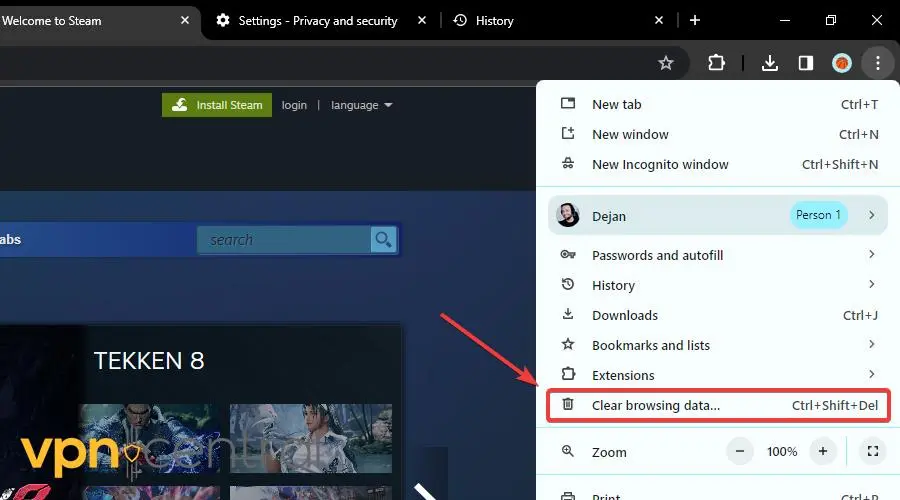
Task: Click the Ctrl+Shift+Del shortcut text
Action: pos(835,405)
